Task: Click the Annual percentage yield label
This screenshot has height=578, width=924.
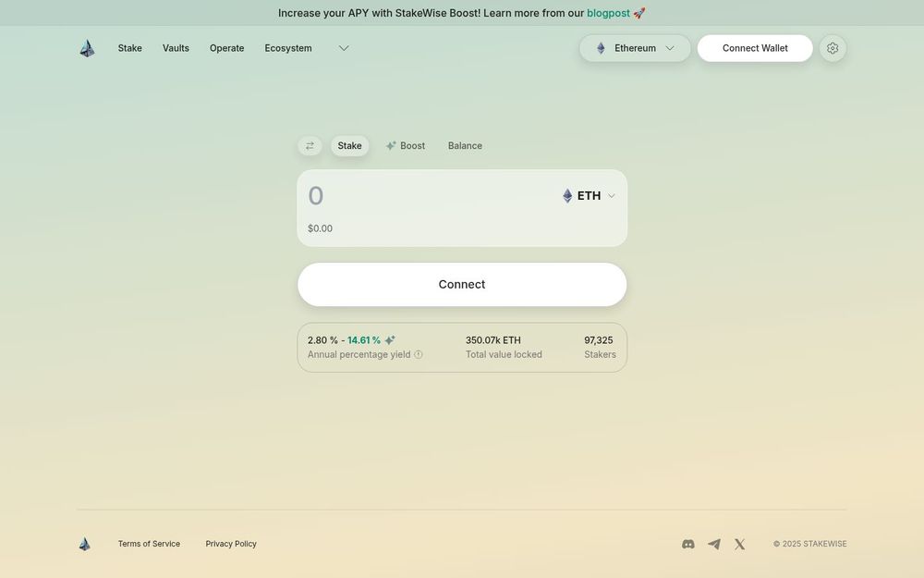Action: [359, 354]
